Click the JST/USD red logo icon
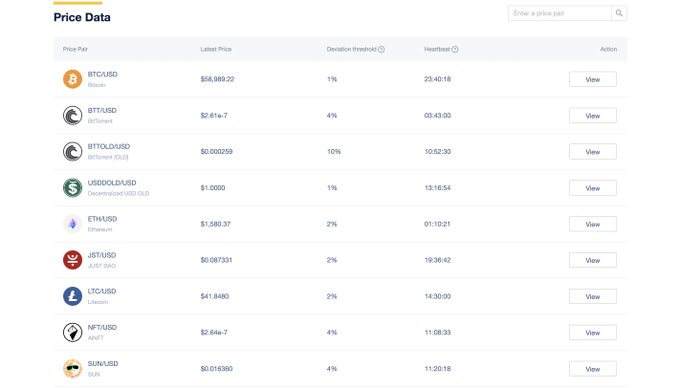 point(72,260)
